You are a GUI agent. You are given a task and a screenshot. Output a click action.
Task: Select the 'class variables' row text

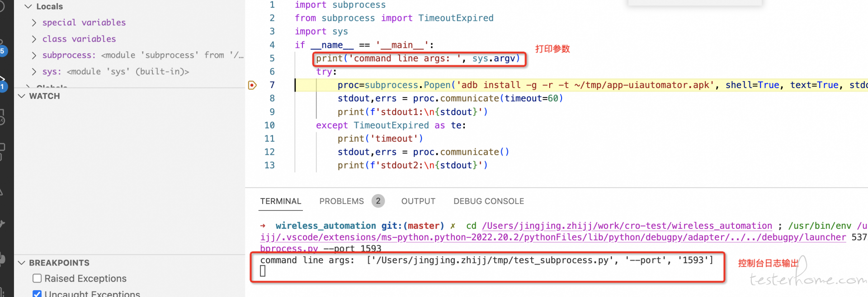pyautogui.click(x=79, y=39)
